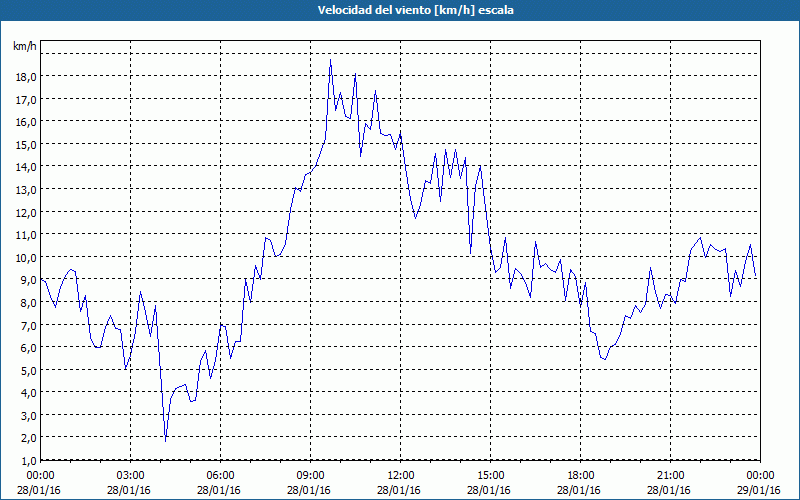Viewport: 800px width, 500px height.
Task: Select the 8,0 y-axis value
Action: 29,302
